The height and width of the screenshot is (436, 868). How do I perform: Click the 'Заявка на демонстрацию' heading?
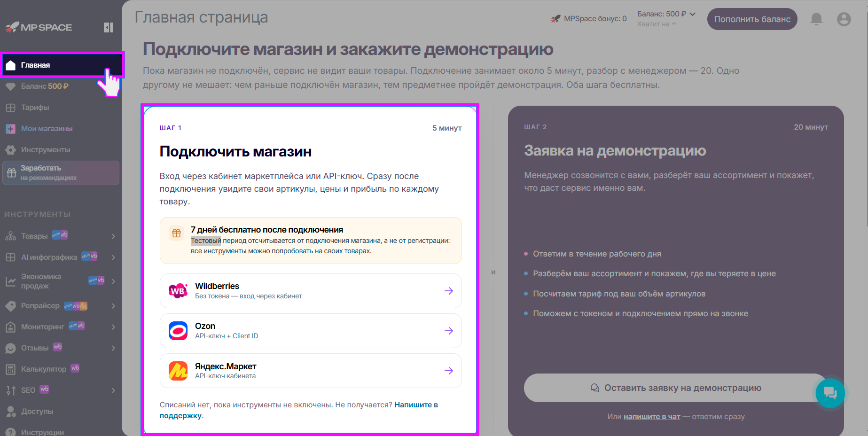(x=615, y=151)
